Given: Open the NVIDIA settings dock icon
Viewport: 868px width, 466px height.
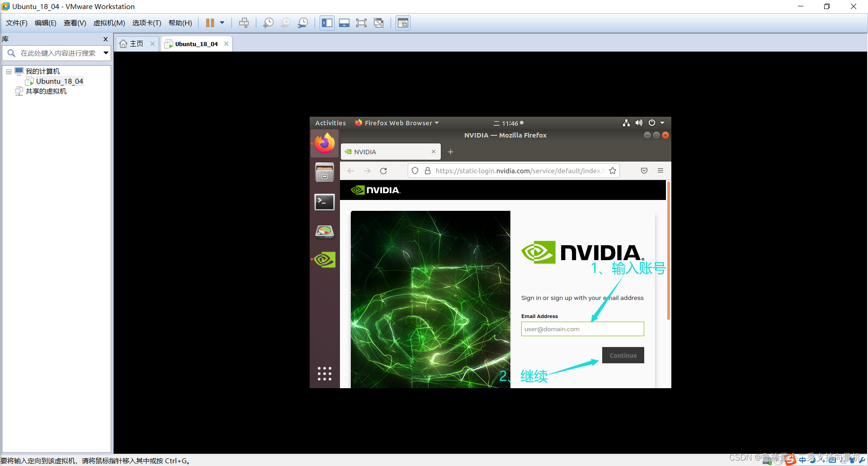Looking at the screenshot, I should click(325, 260).
